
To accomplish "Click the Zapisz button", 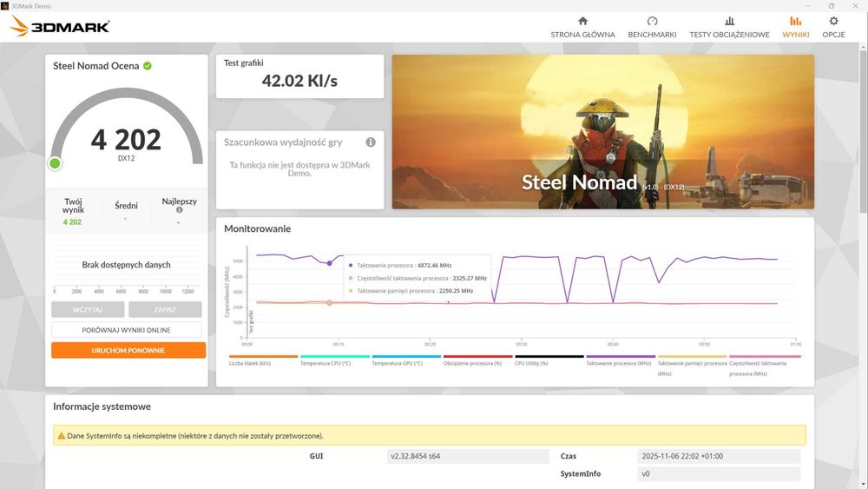I will pyautogui.click(x=165, y=309).
